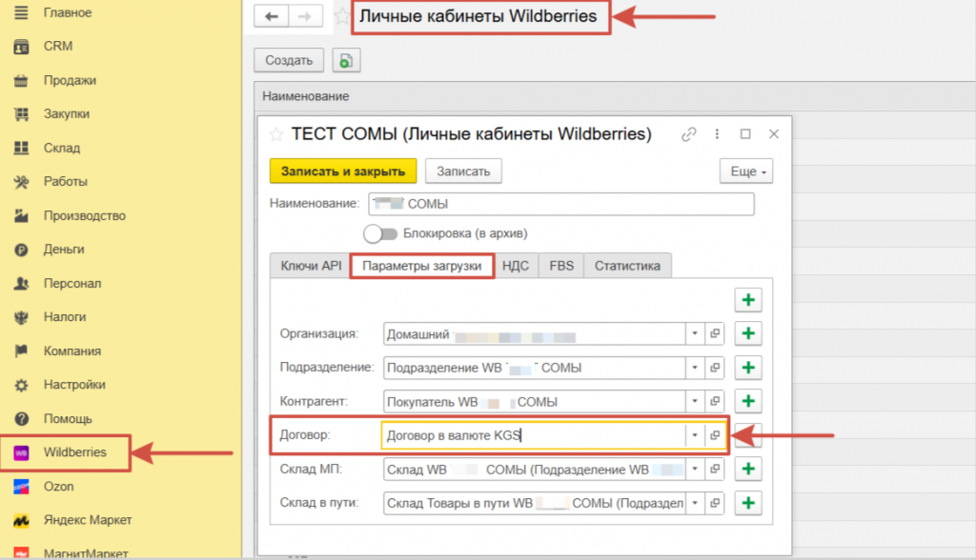Expand the Договор dropdown arrow

click(695, 435)
